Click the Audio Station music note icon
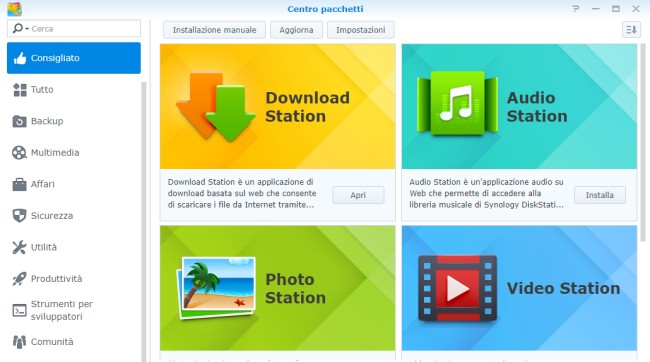The width and height of the screenshot is (650, 362). click(457, 104)
